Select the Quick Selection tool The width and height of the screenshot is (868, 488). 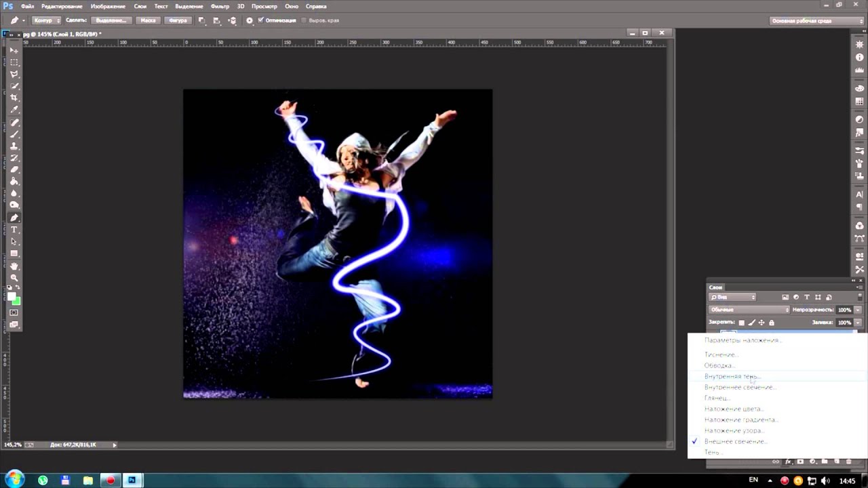click(14, 85)
